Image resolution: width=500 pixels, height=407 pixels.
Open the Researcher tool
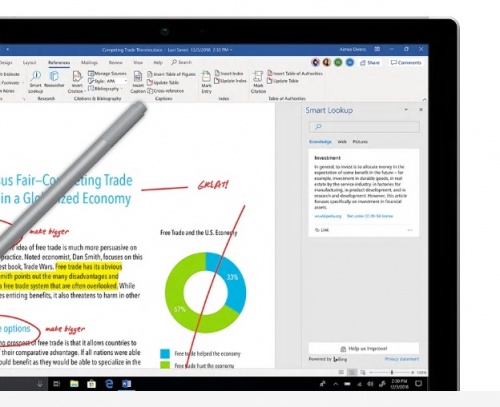[54, 79]
